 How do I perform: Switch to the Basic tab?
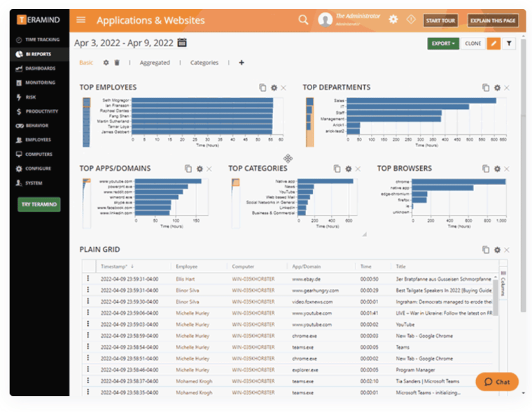(x=86, y=62)
